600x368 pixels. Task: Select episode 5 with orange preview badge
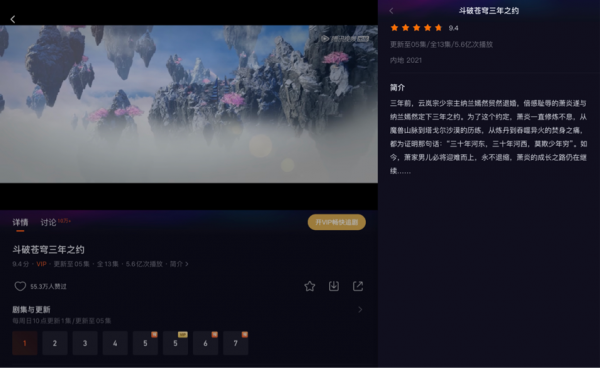pyautogui.click(x=145, y=343)
